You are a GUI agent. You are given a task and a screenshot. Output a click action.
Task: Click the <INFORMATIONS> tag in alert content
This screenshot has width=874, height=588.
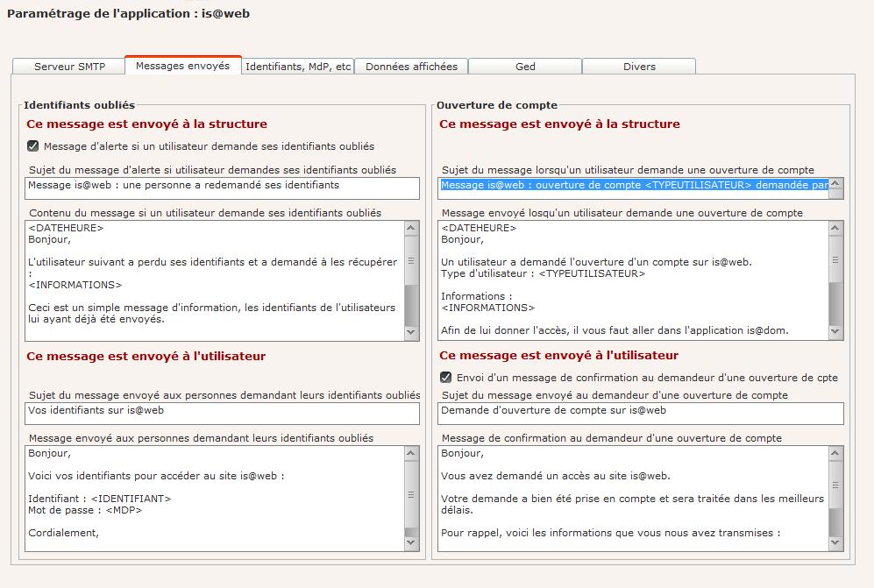click(75, 285)
